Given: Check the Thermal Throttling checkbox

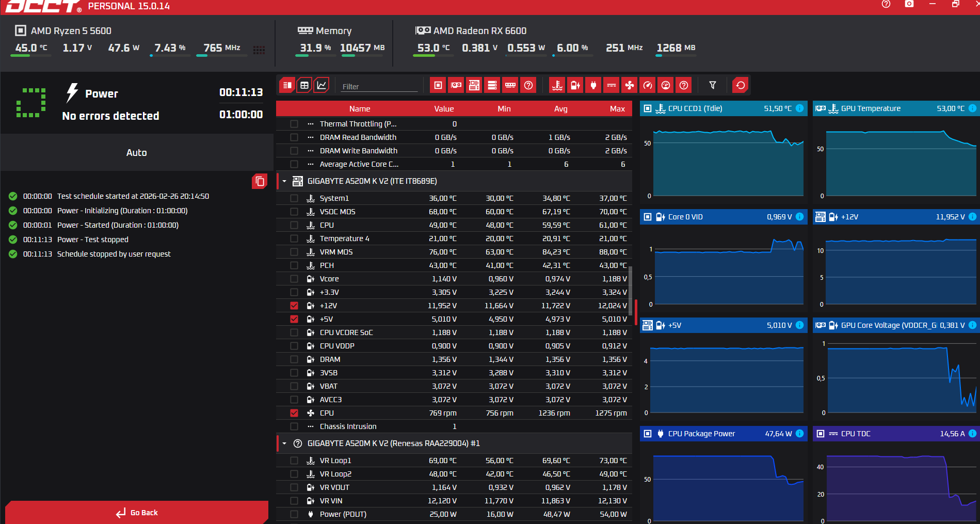Looking at the screenshot, I should click(294, 124).
